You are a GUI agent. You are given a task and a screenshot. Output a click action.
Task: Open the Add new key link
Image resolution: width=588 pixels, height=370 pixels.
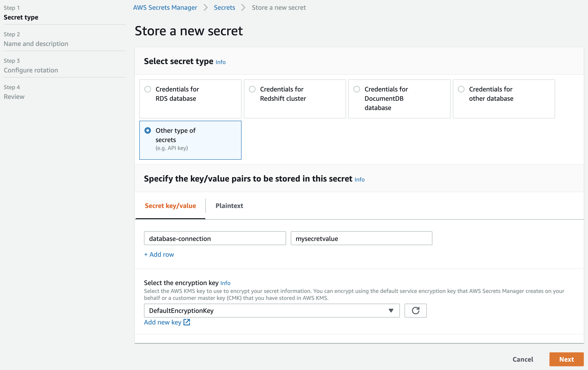point(163,322)
